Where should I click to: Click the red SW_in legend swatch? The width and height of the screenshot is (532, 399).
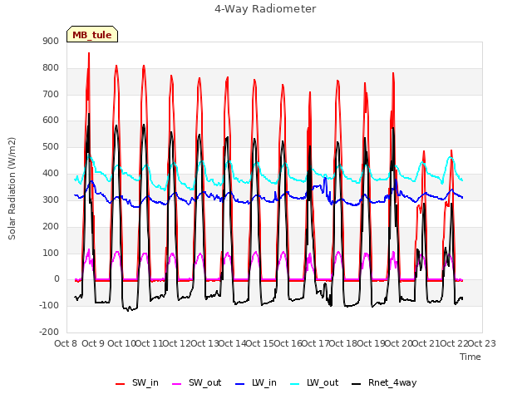click(120, 384)
